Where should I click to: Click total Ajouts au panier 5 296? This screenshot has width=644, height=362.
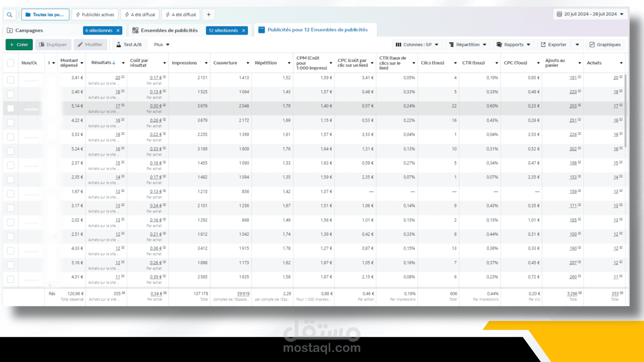coord(572,294)
